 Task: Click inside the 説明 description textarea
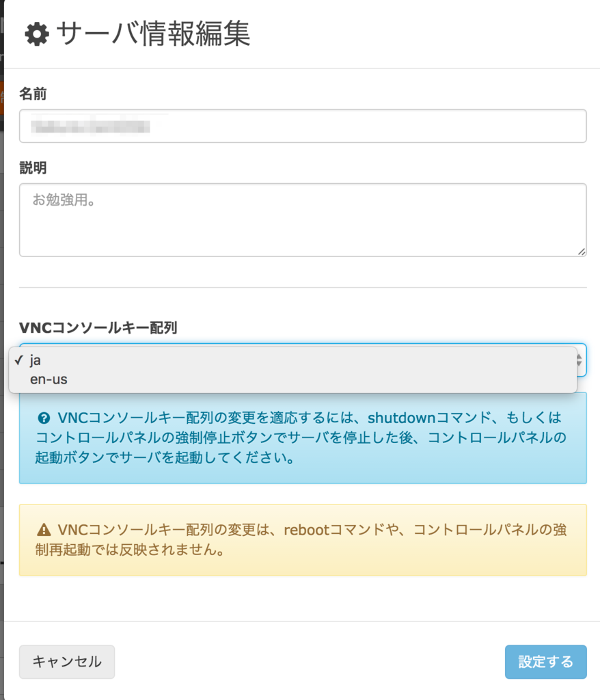coord(303,220)
